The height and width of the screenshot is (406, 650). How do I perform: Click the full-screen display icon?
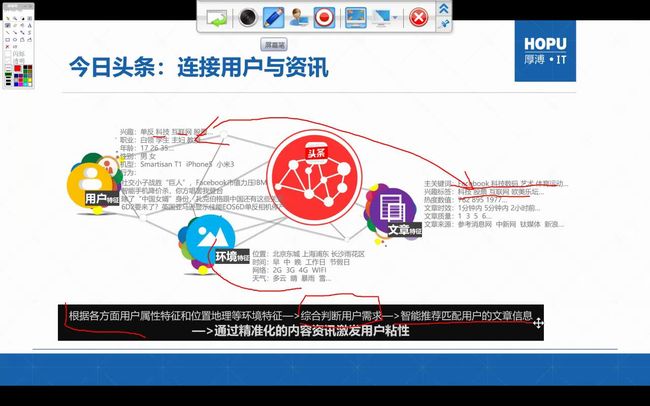click(x=356, y=17)
